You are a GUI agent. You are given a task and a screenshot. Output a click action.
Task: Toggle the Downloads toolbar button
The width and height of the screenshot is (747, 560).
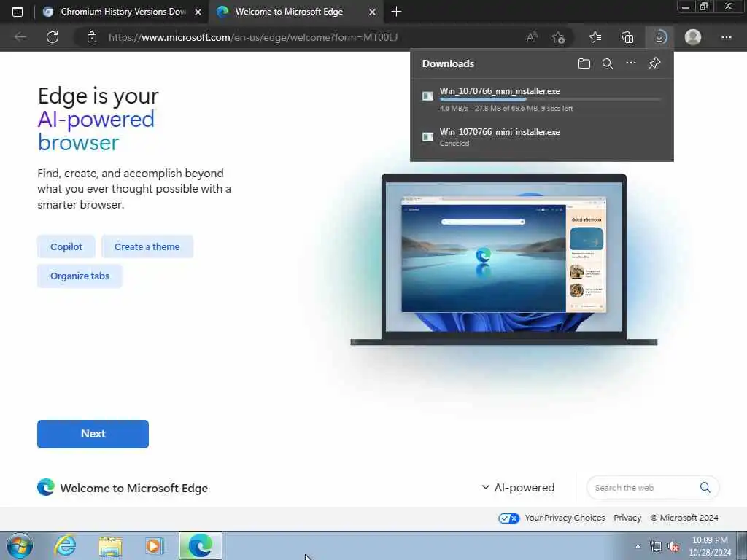click(659, 37)
